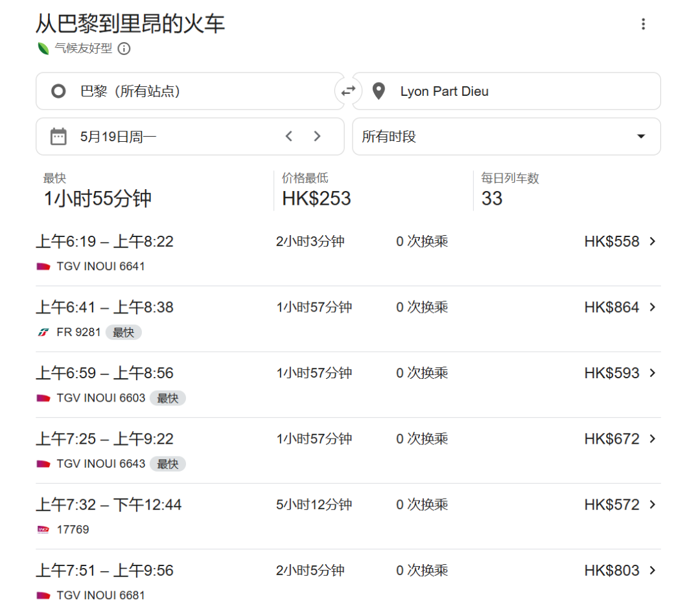Click the climate-friendly info icon
Screen dimensions: 700x614
point(124,49)
